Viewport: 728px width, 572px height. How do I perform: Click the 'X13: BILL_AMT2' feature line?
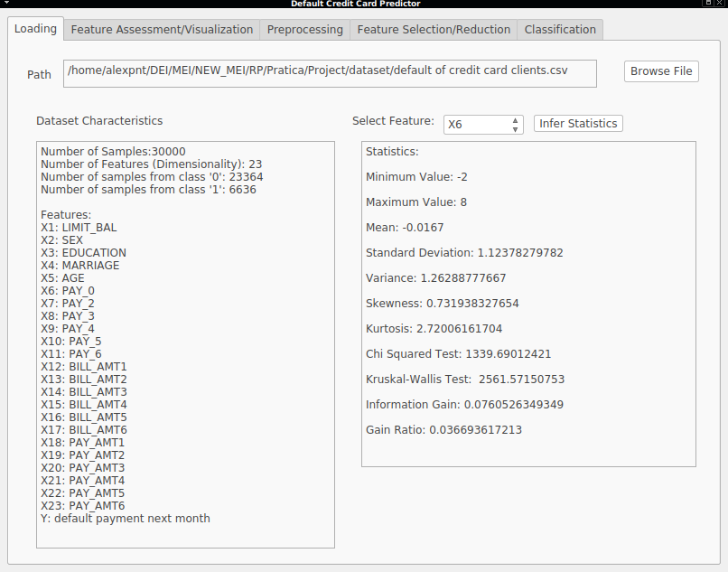click(84, 380)
